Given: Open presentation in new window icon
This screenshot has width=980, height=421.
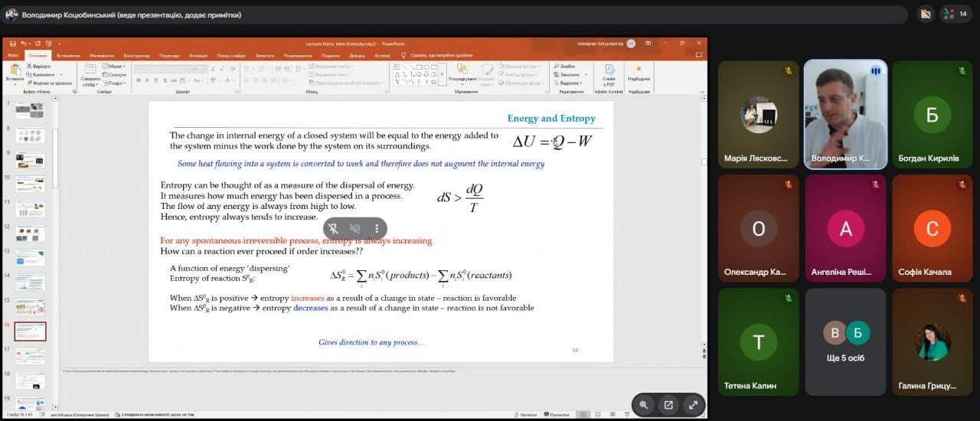Looking at the screenshot, I should click(x=668, y=405).
